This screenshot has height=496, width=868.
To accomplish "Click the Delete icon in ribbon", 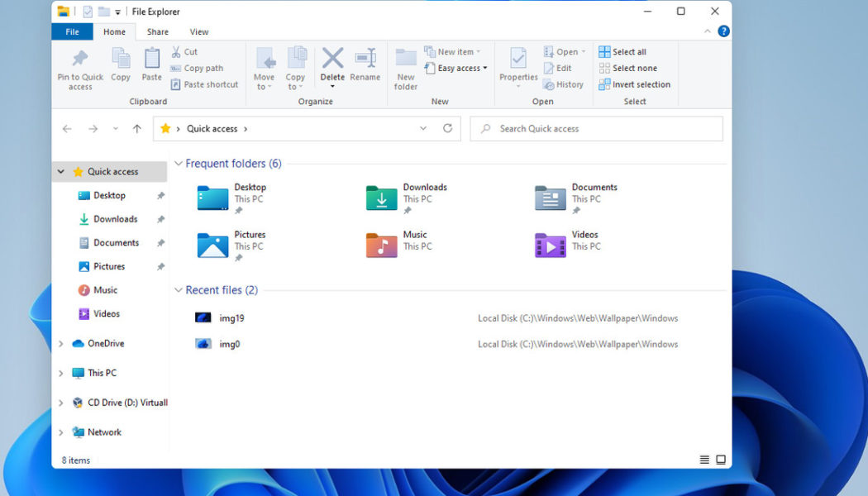I will 332,60.
